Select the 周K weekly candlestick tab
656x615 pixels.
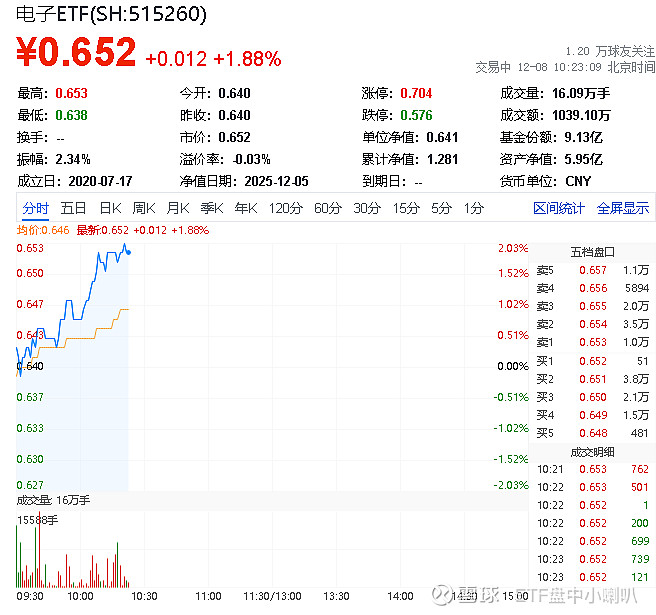pyautogui.click(x=144, y=208)
